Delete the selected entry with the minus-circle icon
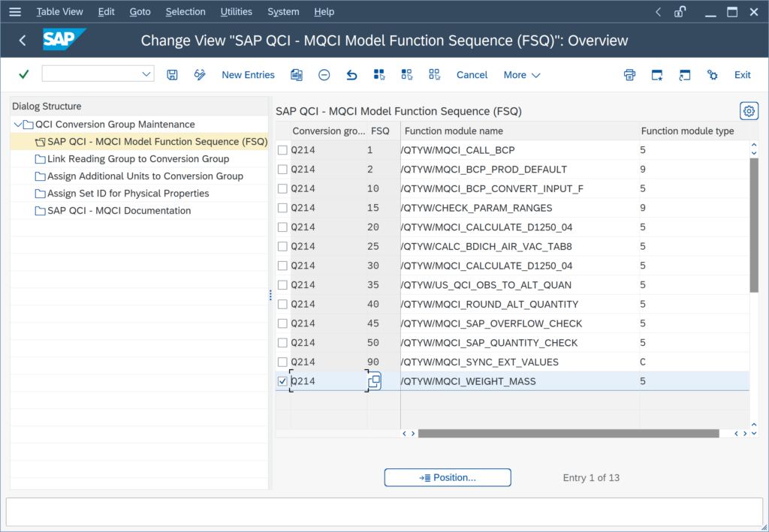Image resolution: width=769 pixels, height=532 pixels. pyautogui.click(x=324, y=74)
